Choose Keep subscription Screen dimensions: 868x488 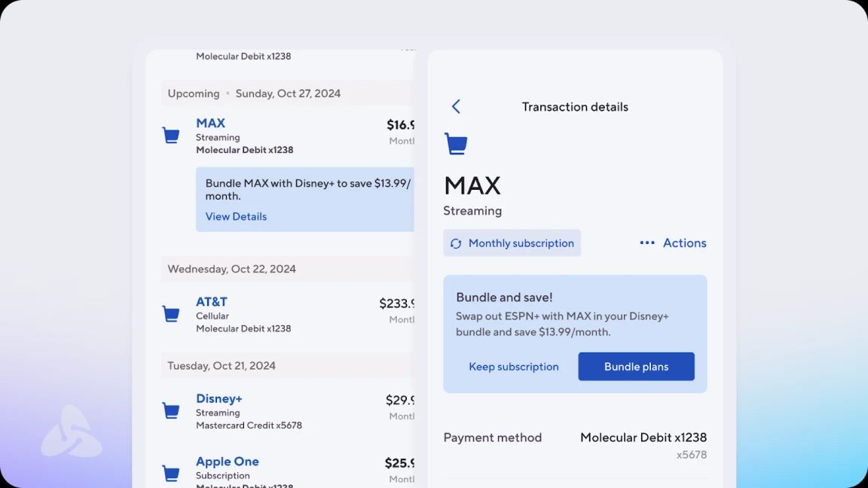tap(514, 366)
